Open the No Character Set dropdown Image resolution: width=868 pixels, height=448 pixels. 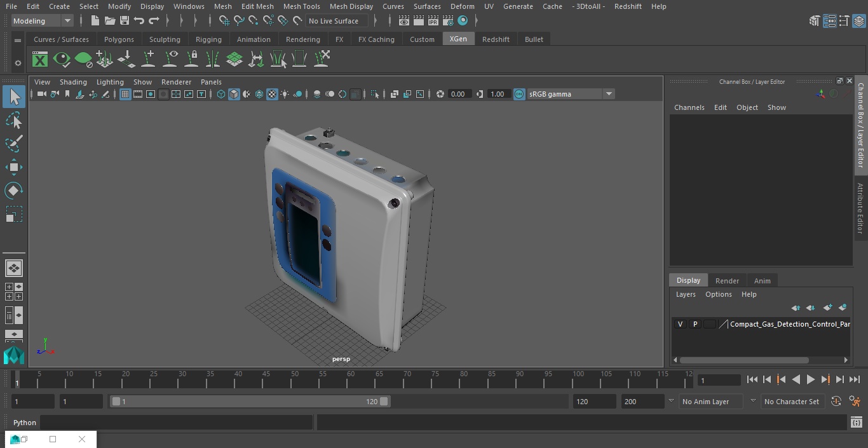pyautogui.click(x=792, y=402)
